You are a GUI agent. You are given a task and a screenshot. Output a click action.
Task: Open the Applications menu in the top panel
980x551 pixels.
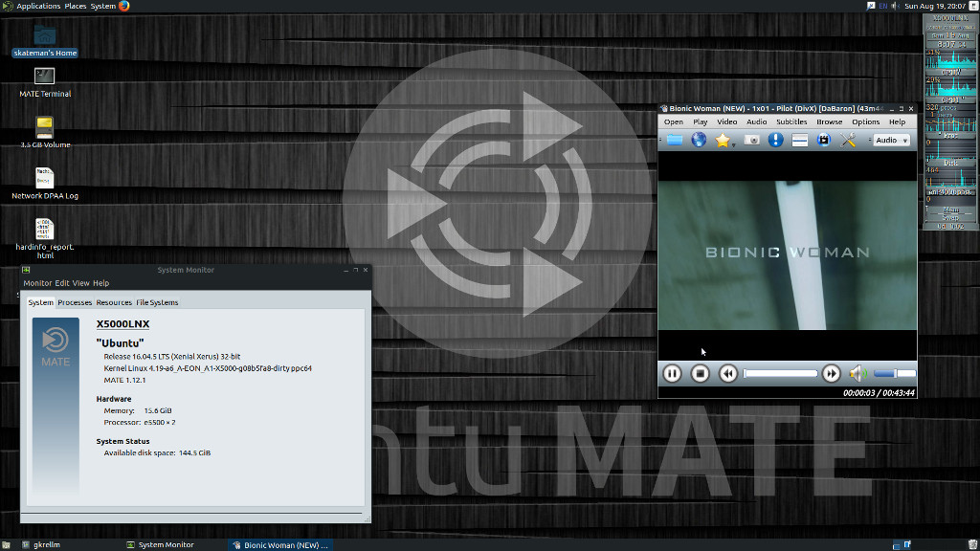(x=38, y=7)
